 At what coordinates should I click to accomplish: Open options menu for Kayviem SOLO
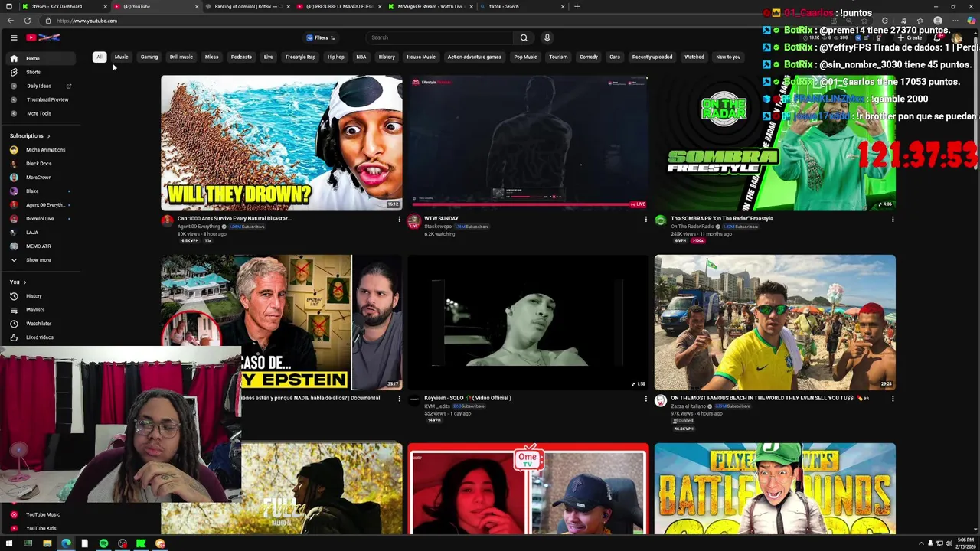[645, 399]
